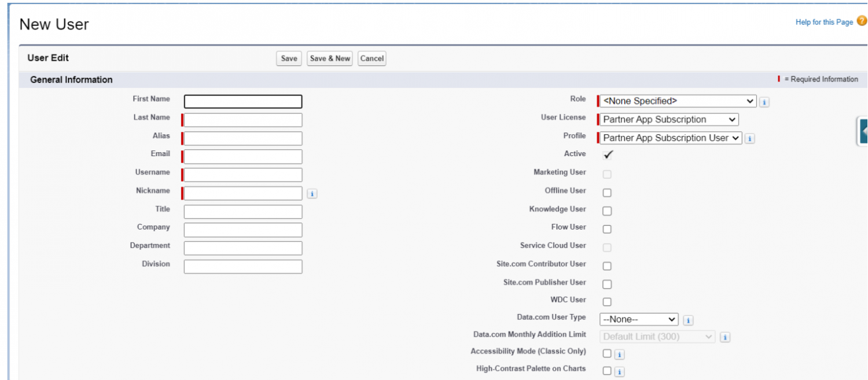The image size is (868, 380).
Task: Click info icon beside Accessibility Mode checkbox
Action: tap(619, 355)
